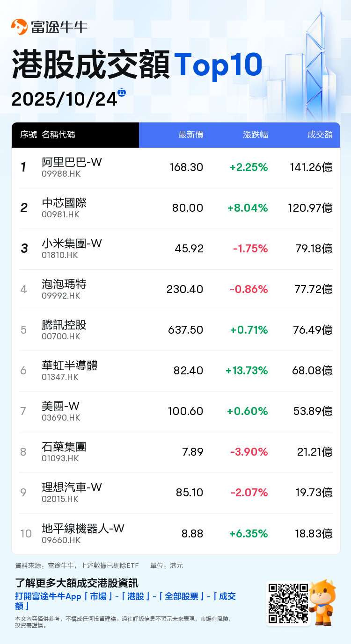Click the blue 五 weekday badge
351x644 pixels.
pyautogui.click(x=122, y=93)
